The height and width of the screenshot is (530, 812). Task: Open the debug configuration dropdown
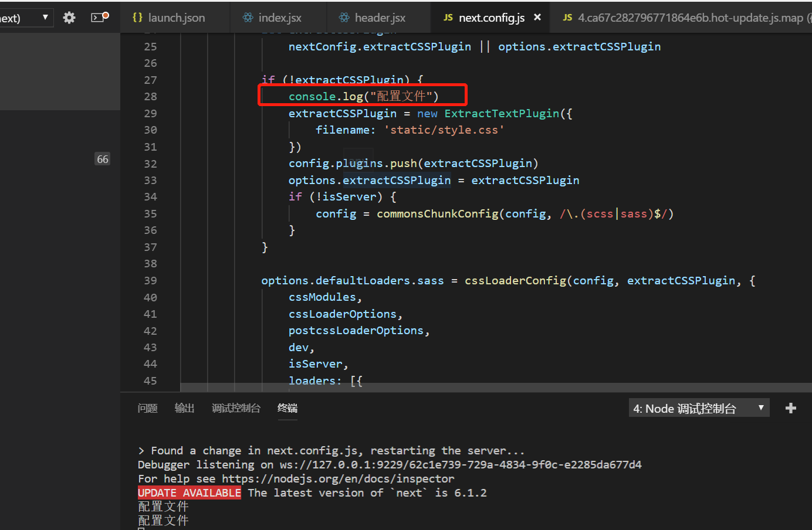(46, 17)
